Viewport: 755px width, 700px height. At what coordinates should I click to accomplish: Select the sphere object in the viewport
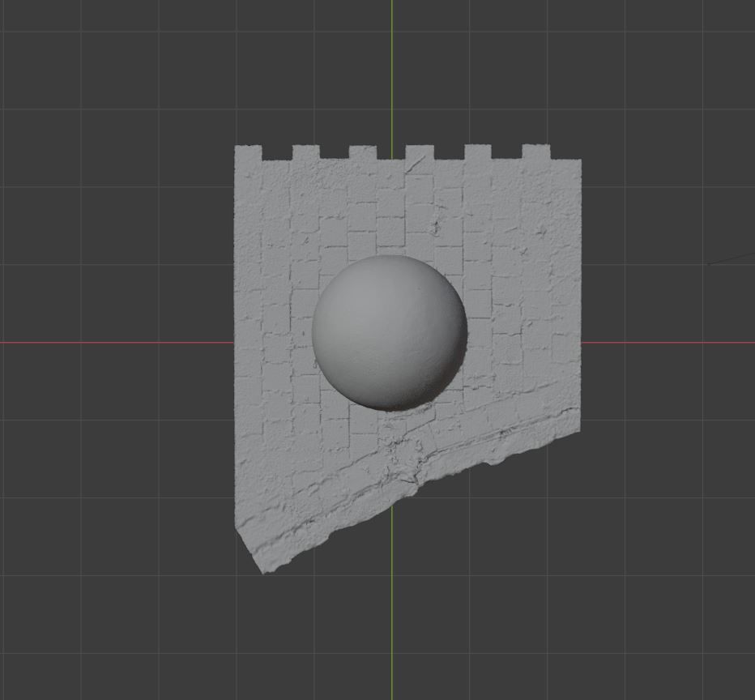click(x=390, y=333)
